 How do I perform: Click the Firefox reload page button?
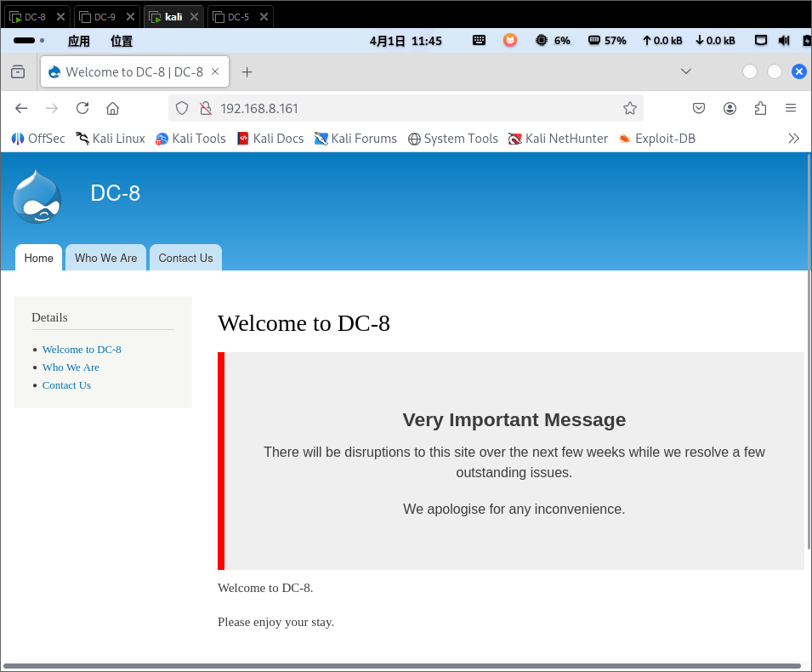[82, 108]
